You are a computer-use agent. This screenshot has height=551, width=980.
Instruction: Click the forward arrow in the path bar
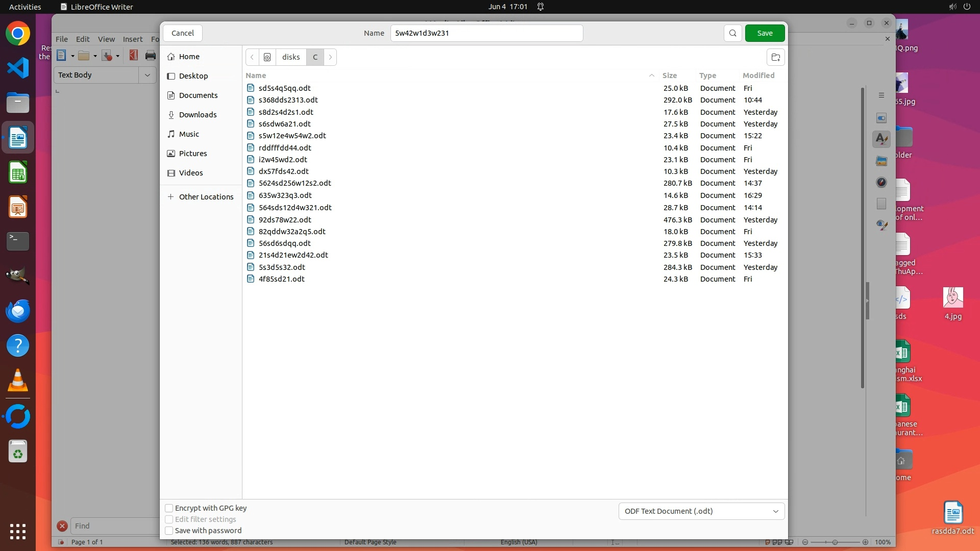pos(330,57)
